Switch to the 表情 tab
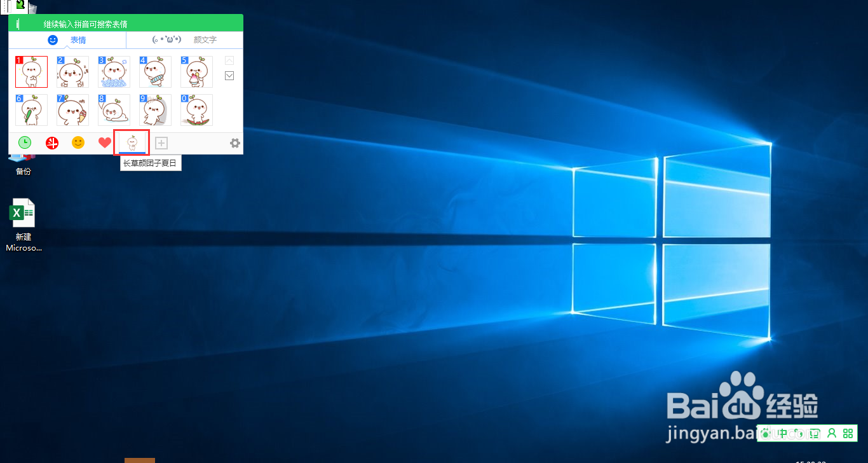The image size is (868, 463). (67, 40)
